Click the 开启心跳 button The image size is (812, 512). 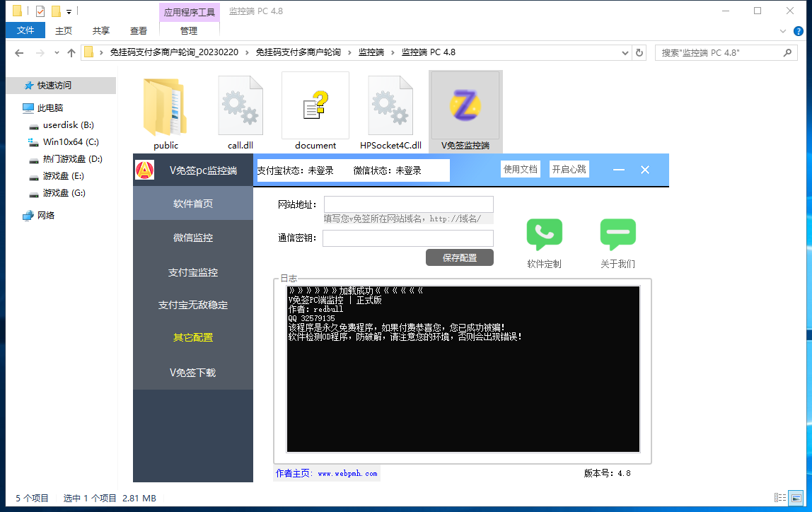tap(569, 170)
